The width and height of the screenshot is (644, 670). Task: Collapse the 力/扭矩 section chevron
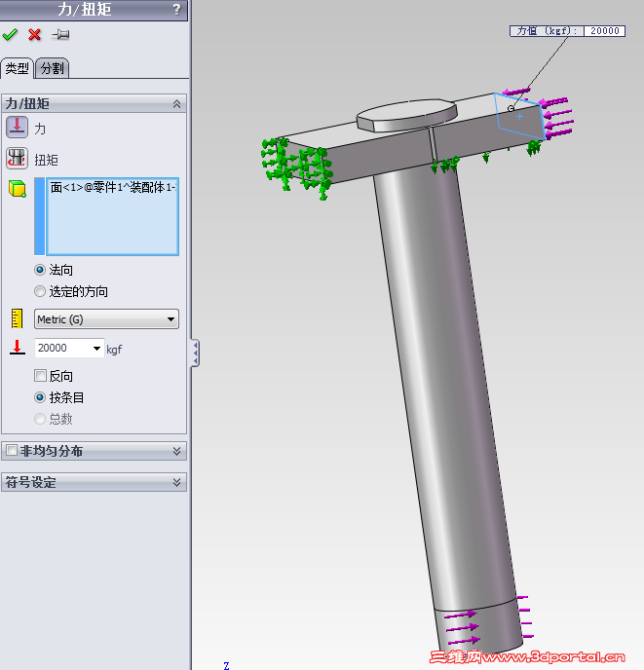pyautogui.click(x=176, y=104)
